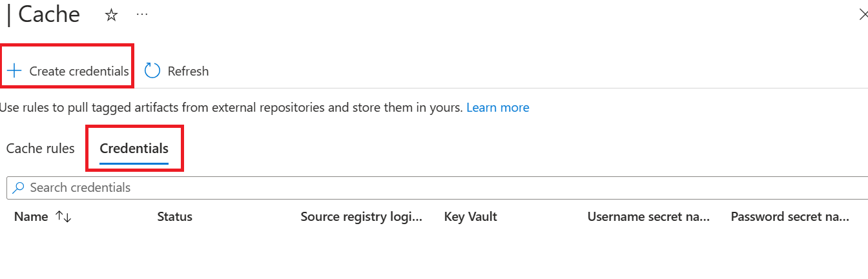Screen dimensions: 868x279
Task: Click the Password secret name column header
Action: (x=789, y=217)
